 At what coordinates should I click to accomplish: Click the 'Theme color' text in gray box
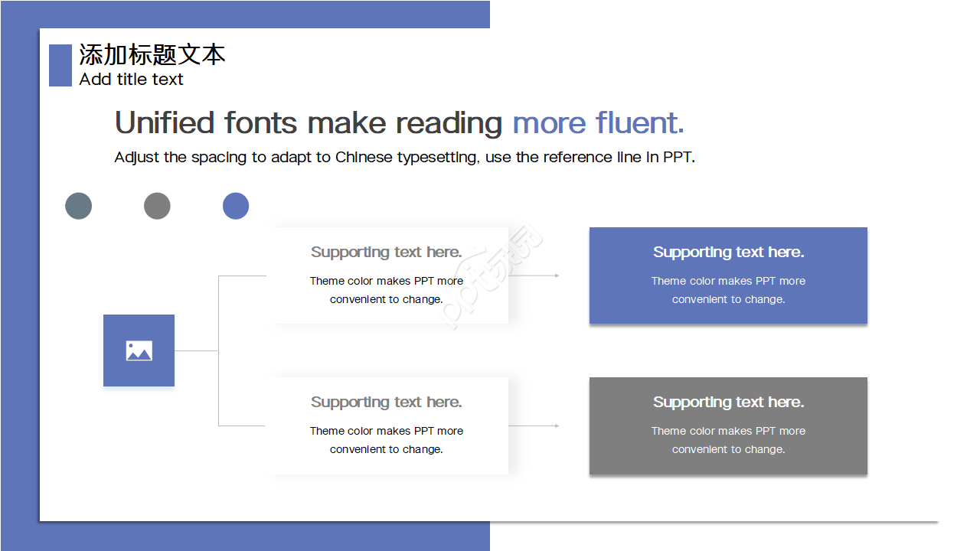pyautogui.click(x=728, y=440)
